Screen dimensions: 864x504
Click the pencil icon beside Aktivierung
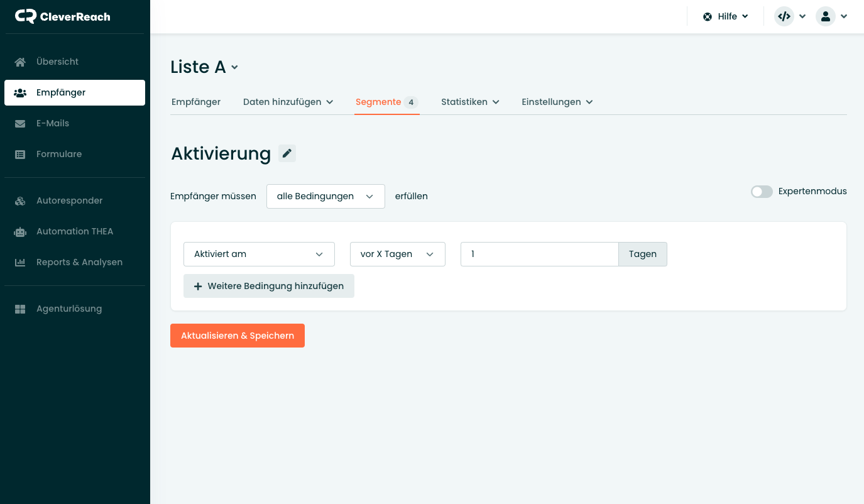click(287, 153)
